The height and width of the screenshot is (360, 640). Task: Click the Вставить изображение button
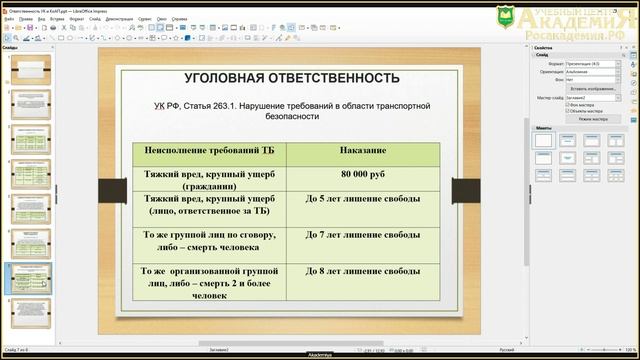point(593,89)
